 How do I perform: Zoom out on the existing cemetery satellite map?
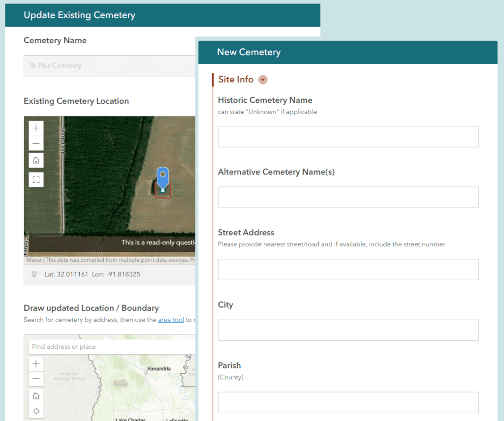(36, 143)
